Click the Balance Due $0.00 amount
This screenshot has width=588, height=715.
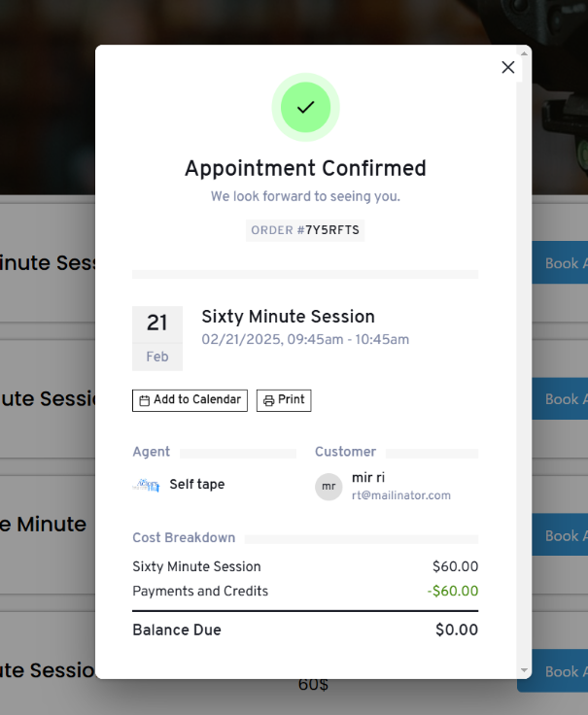click(457, 630)
